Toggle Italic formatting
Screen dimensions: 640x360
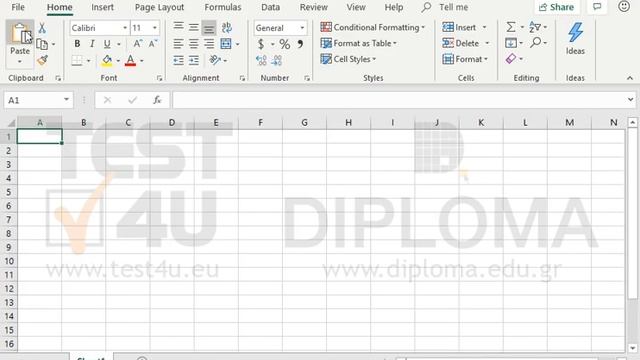[92, 44]
